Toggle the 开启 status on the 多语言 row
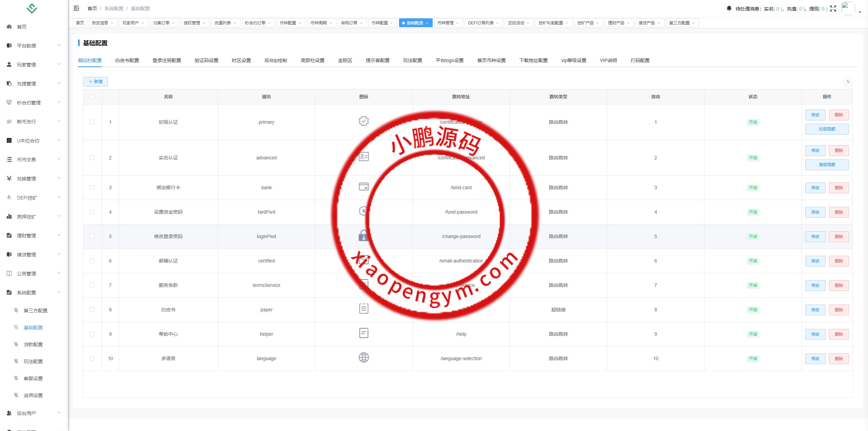 [x=753, y=358]
